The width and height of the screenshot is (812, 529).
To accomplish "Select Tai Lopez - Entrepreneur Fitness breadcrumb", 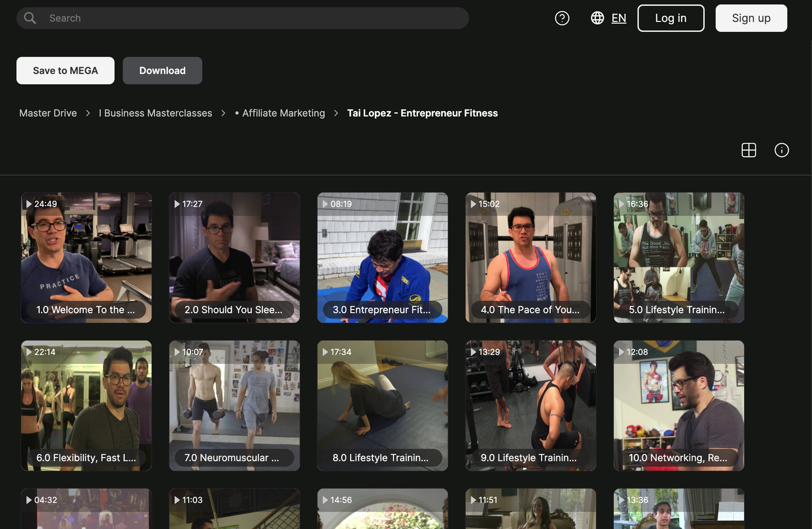I will click(423, 113).
